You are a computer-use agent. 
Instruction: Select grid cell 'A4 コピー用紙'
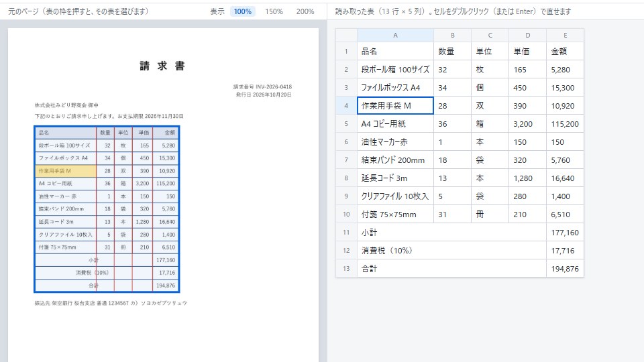pyautogui.click(x=395, y=123)
